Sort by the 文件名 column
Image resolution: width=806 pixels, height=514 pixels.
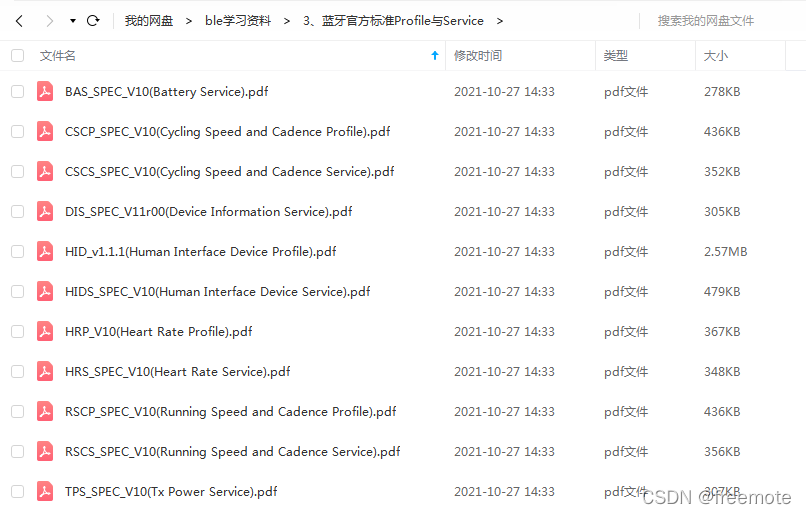click(x=58, y=56)
